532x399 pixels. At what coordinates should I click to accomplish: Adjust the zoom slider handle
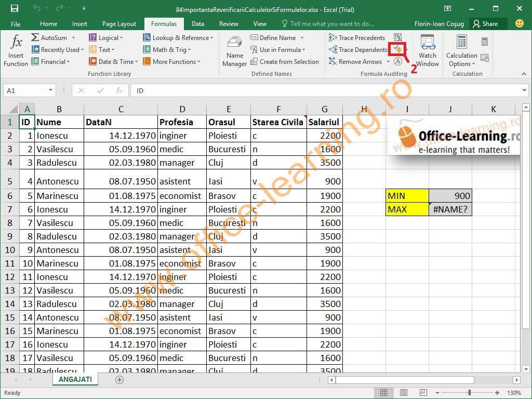click(470, 393)
